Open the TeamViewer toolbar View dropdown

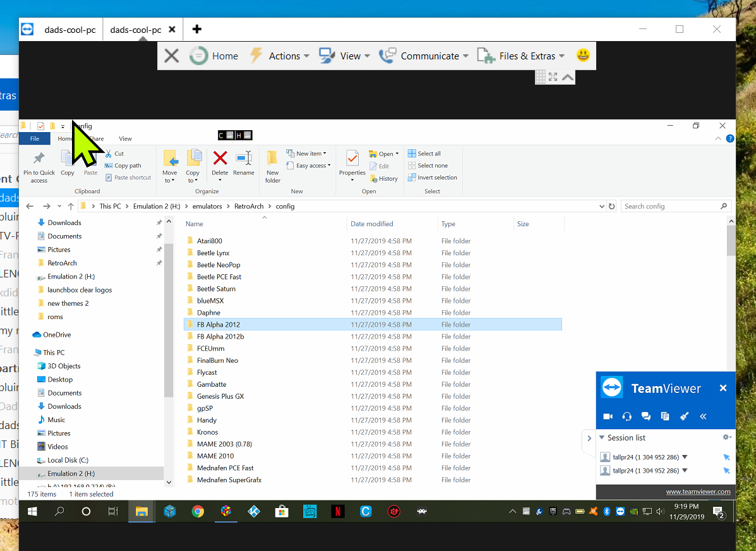[x=344, y=56]
